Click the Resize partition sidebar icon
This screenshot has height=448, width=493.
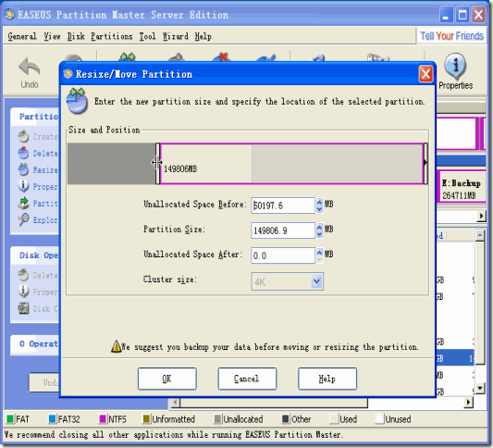click(x=23, y=170)
